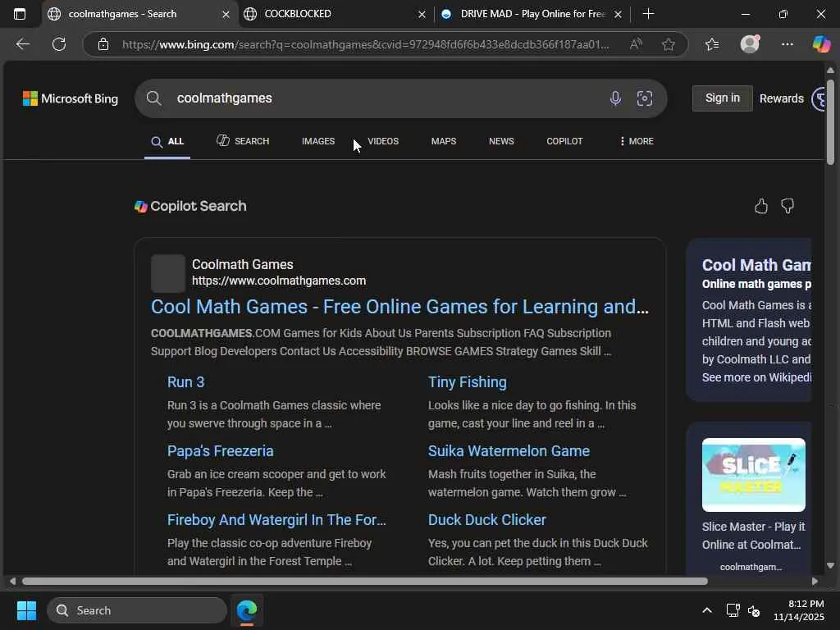Open the Suika Watermelon Game sublink
The width and height of the screenshot is (840, 630).
[509, 451]
